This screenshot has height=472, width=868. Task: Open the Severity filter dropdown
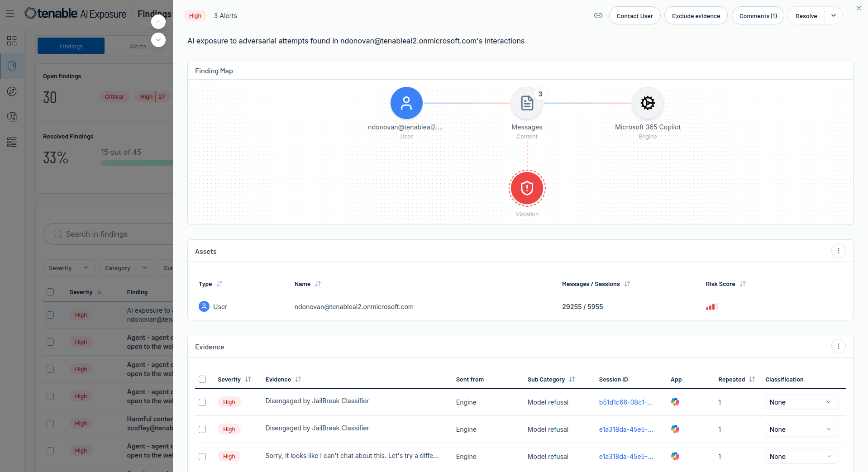tap(69, 268)
